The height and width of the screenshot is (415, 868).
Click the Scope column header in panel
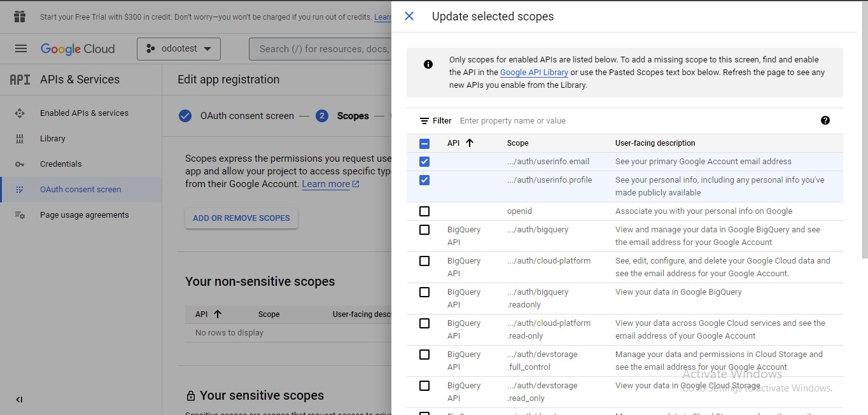[518, 143]
